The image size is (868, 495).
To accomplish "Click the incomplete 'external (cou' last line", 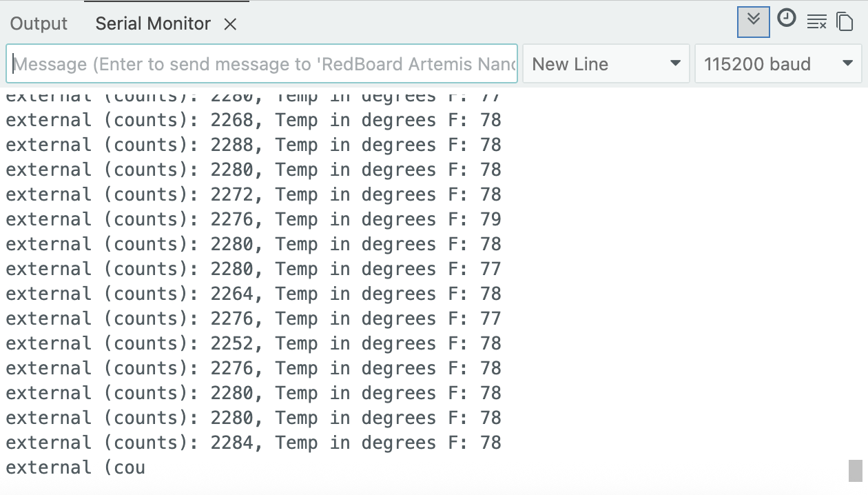I will pyautogui.click(x=76, y=467).
